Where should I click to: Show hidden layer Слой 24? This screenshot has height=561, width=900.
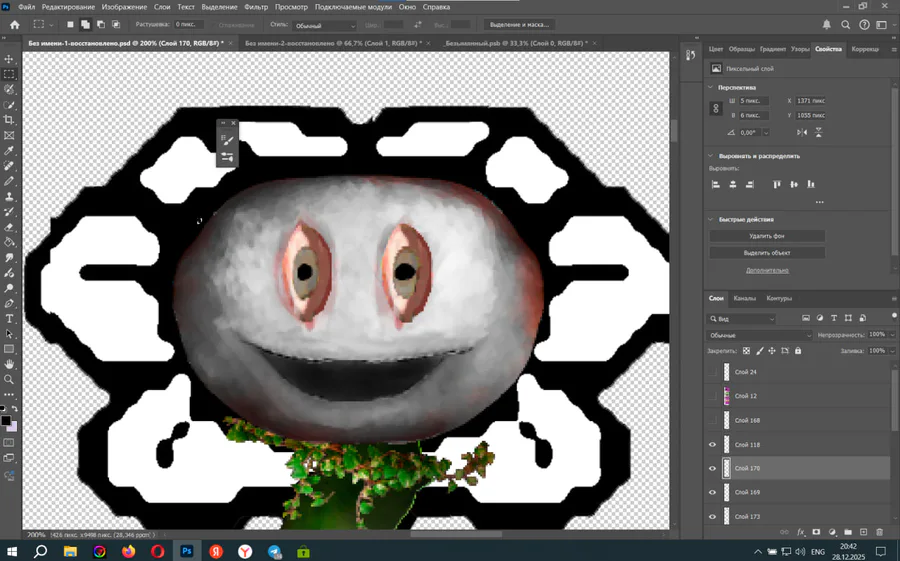[x=713, y=372]
